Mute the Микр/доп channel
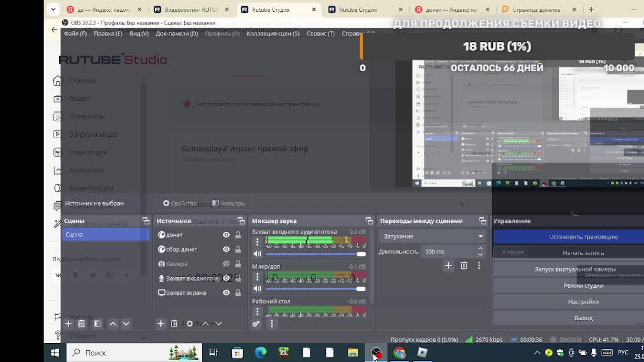 click(258, 288)
